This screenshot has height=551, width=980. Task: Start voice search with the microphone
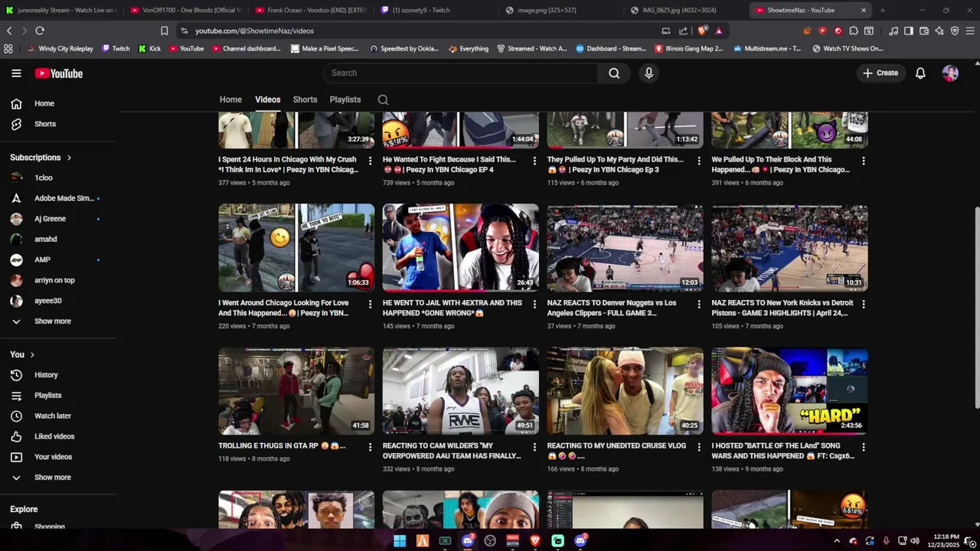(648, 73)
